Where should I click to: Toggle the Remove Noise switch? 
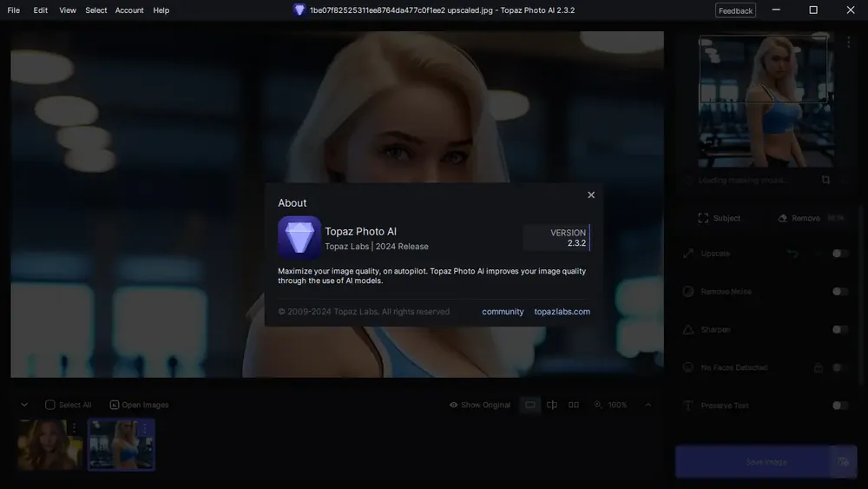tap(839, 291)
